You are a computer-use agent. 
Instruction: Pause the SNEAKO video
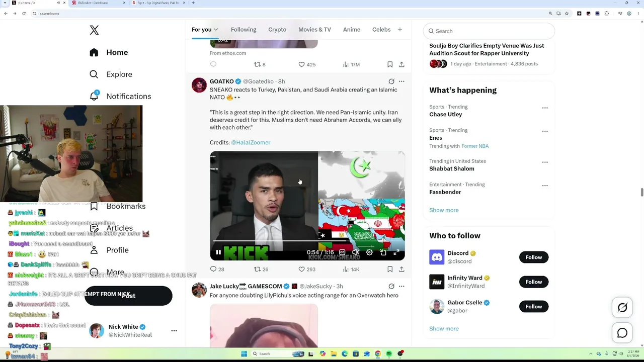(x=218, y=252)
